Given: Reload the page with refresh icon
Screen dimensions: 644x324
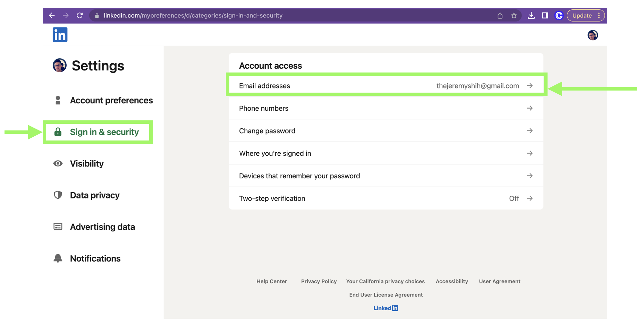Looking at the screenshot, I should click(x=80, y=16).
